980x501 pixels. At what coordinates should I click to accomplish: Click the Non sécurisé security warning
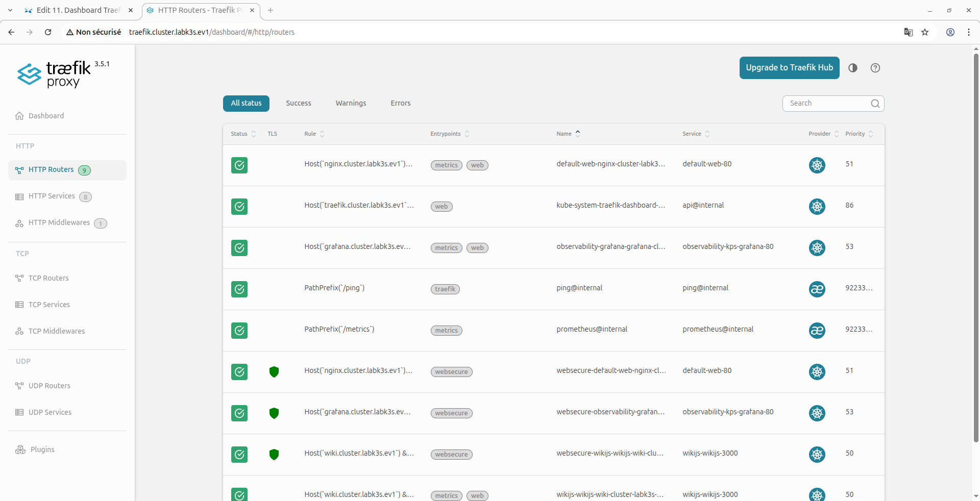point(93,32)
